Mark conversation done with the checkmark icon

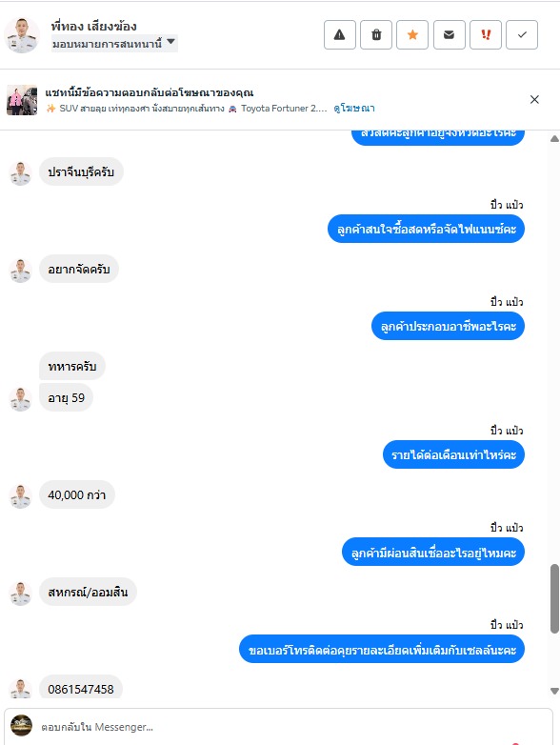(x=522, y=34)
